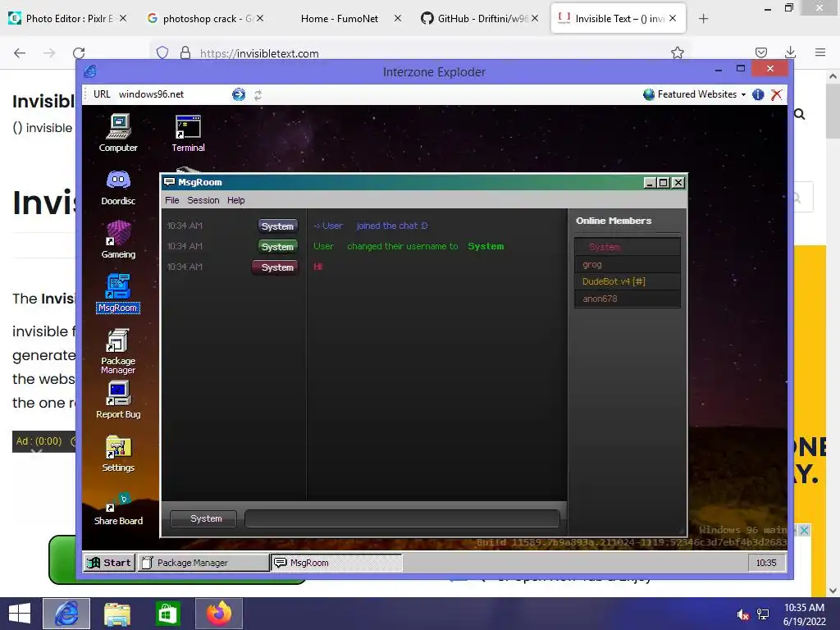Close the ad with the blue X

(x=804, y=530)
